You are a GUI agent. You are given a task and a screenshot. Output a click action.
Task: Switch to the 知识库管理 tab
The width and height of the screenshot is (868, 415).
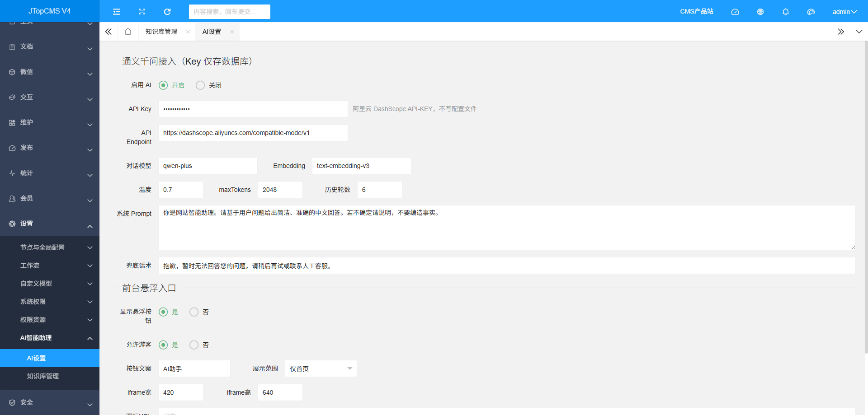[x=161, y=32]
